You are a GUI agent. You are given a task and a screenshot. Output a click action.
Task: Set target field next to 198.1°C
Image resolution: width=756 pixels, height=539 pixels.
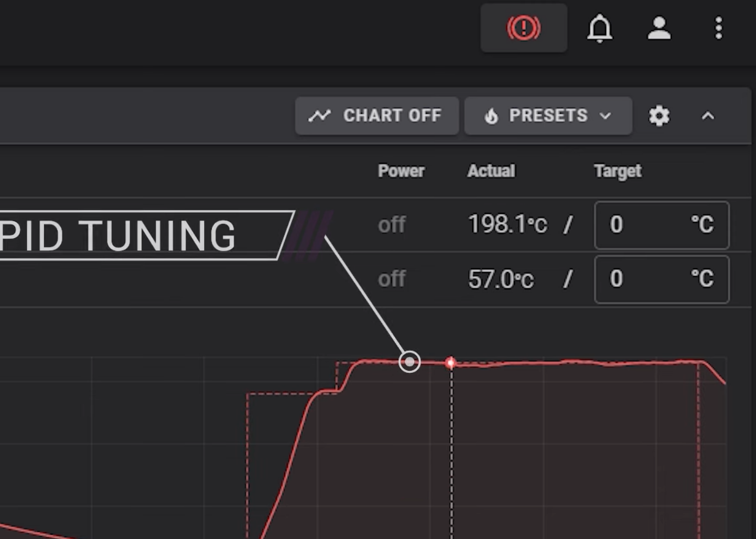click(x=662, y=225)
